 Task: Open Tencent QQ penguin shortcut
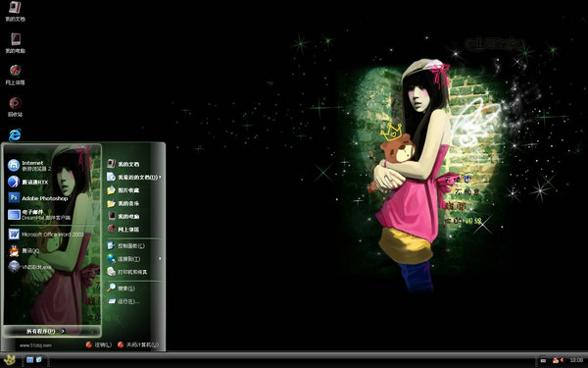(24, 250)
